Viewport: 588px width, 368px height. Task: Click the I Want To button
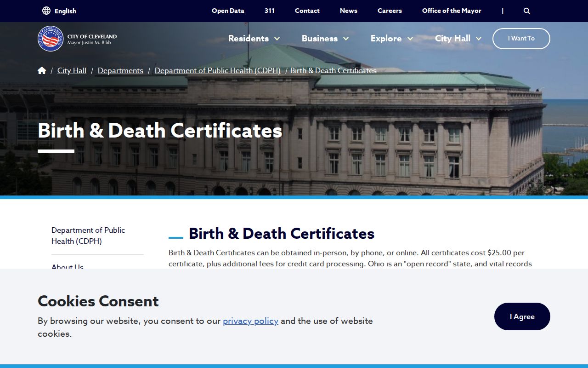(x=521, y=39)
